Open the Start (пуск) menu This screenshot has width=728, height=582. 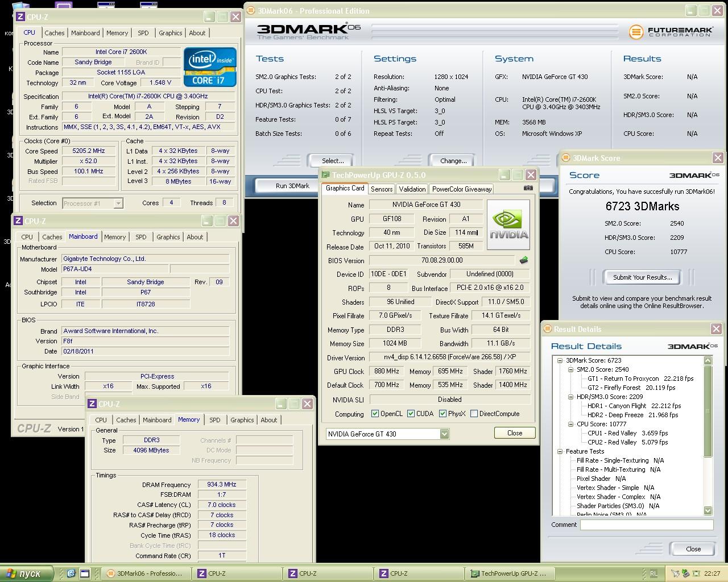click(x=27, y=573)
